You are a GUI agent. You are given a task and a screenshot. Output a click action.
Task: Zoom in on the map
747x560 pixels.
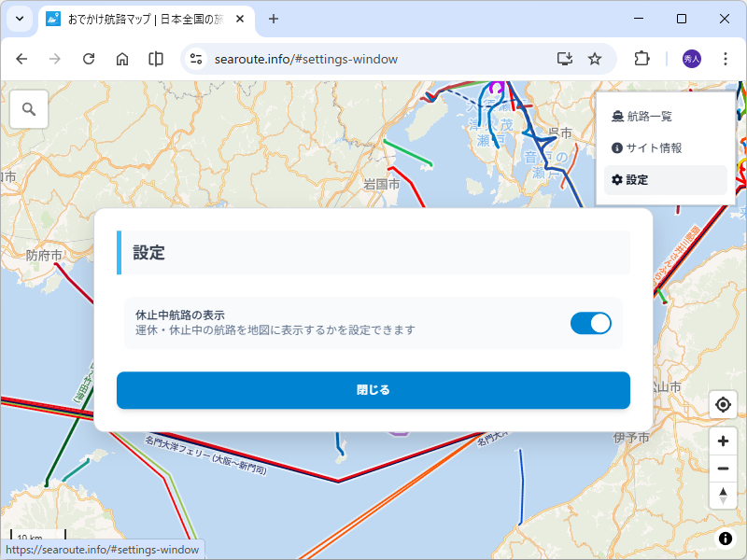[x=723, y=440]
